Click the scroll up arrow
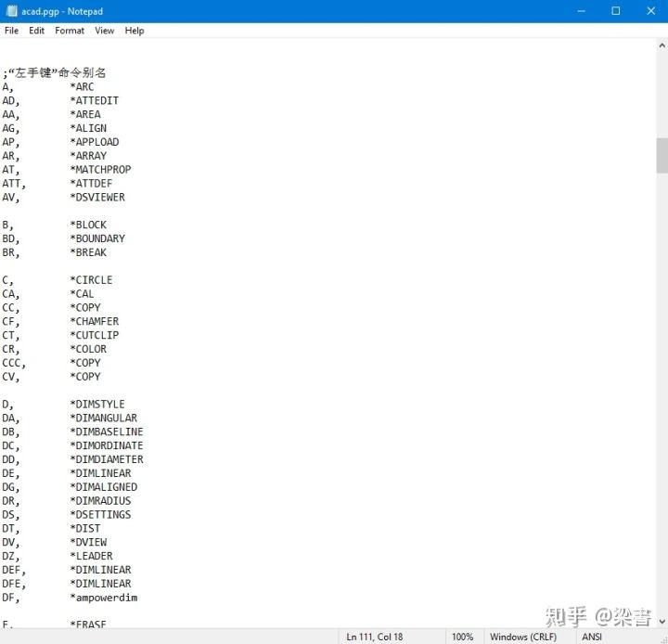Viewport: 668px width, 644px height. pos(662,45)
